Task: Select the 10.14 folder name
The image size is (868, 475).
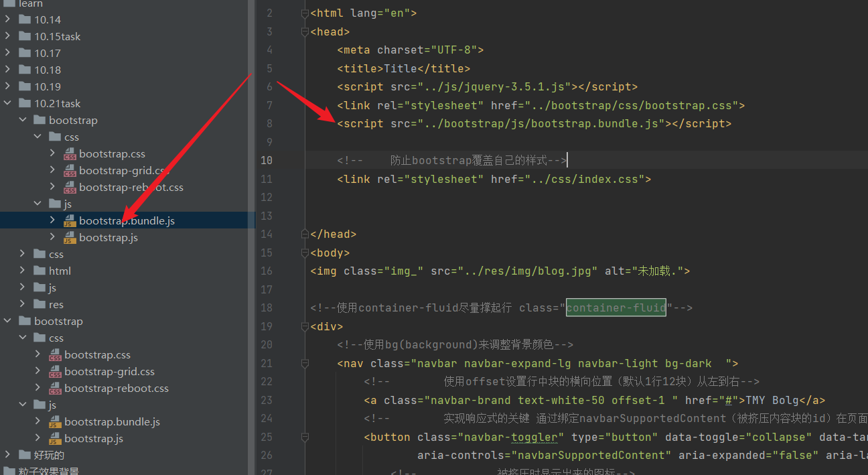Action: (48, 20)
